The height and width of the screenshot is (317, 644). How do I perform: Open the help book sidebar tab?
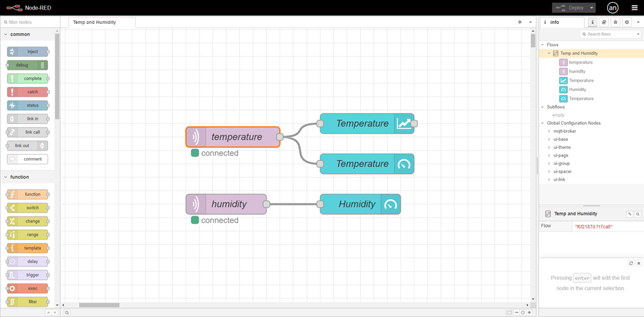click(604, 22)
